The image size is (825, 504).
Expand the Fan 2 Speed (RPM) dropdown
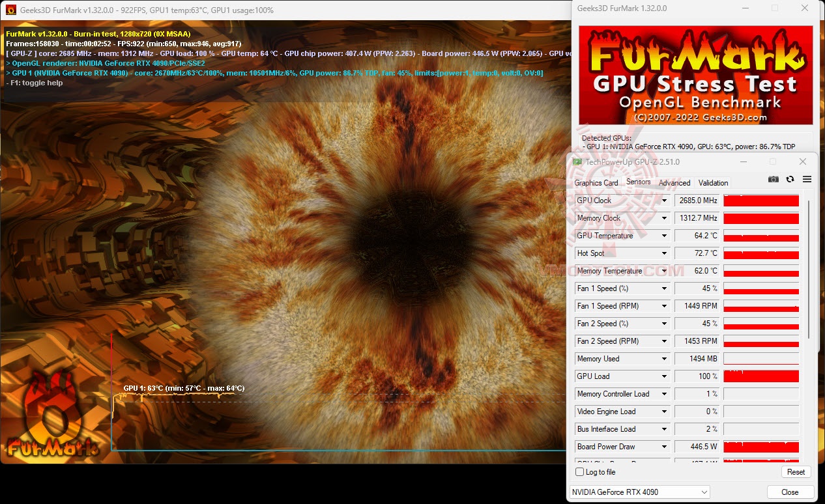(665, 341)
